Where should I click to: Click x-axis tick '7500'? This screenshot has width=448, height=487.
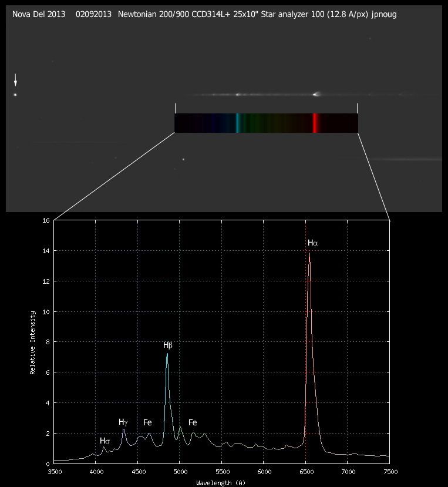click(x=390, y=472)
